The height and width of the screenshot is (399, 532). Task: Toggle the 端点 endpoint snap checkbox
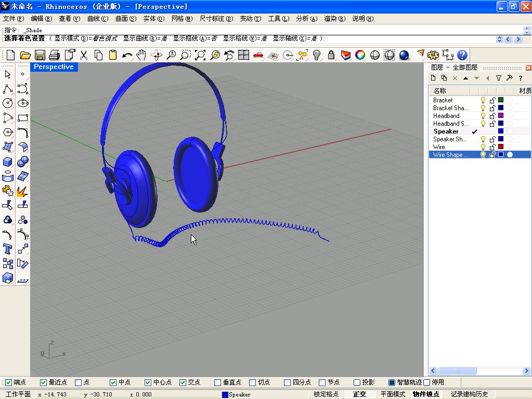click(x=8, y=382)
